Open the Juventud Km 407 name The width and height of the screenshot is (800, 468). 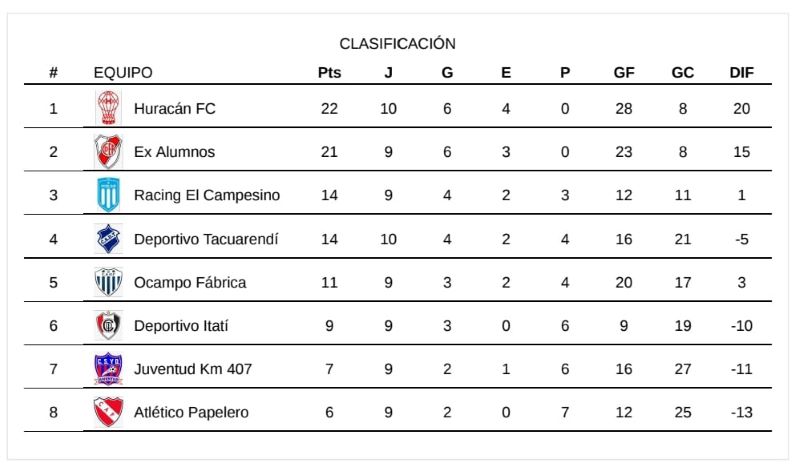pyautogui.click(x=193, y=369)
